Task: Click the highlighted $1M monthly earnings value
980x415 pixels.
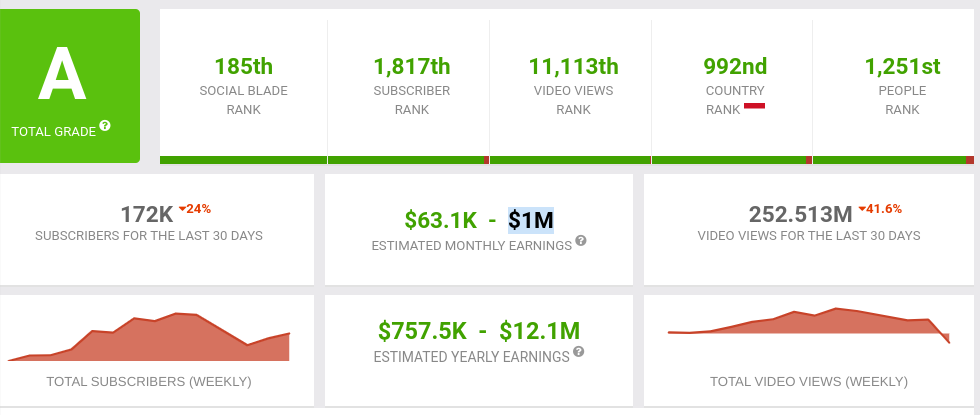Action: pyautogui.click(x=531, y=219)
